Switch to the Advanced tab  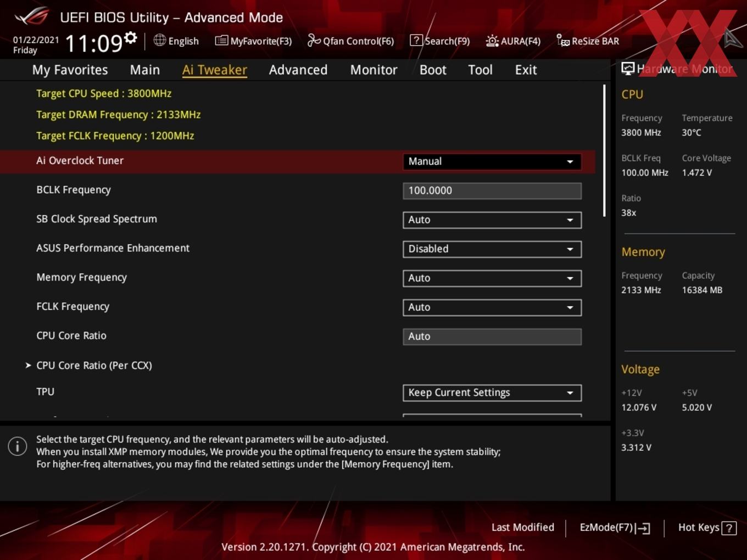click(298, 70)
